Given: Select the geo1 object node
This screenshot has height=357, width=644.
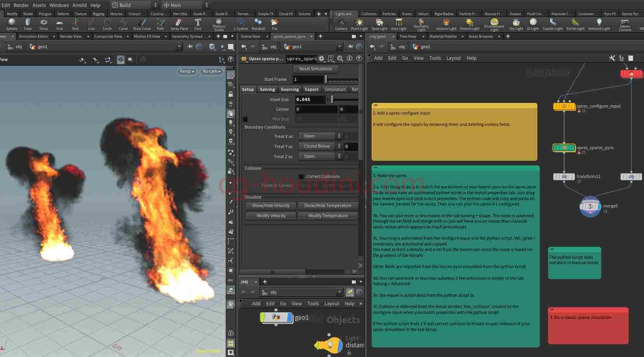Looking at the screenshot, I should pyautogui.click(x=276, y=317).
